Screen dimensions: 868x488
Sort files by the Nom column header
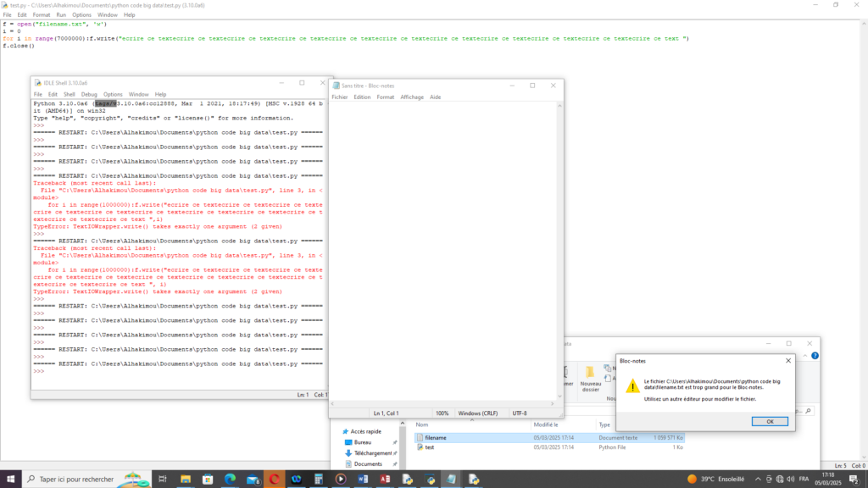[421, 424]
